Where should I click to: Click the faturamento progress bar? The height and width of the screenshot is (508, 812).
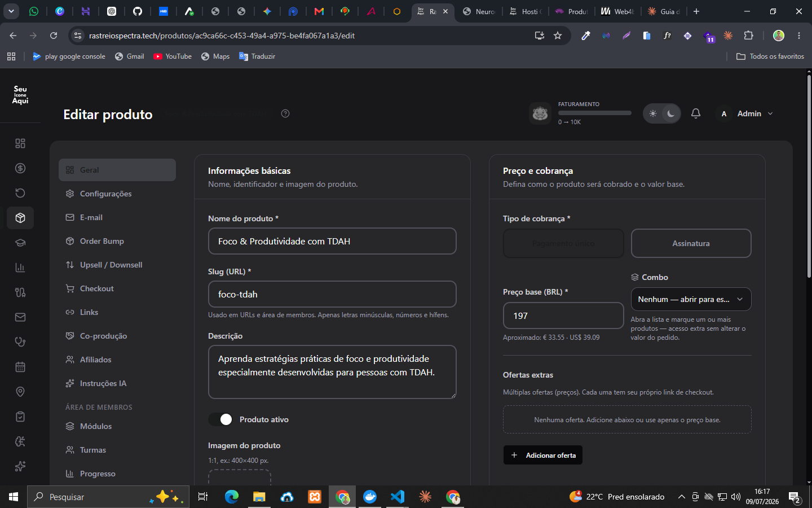click(x=595, y=113)
